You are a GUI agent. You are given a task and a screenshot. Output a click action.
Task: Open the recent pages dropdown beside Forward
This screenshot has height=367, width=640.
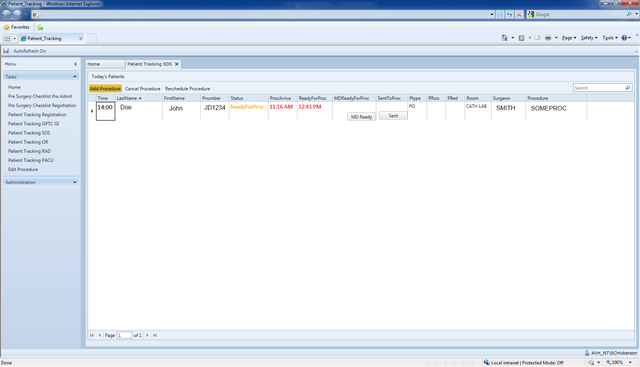pos(25,14)
